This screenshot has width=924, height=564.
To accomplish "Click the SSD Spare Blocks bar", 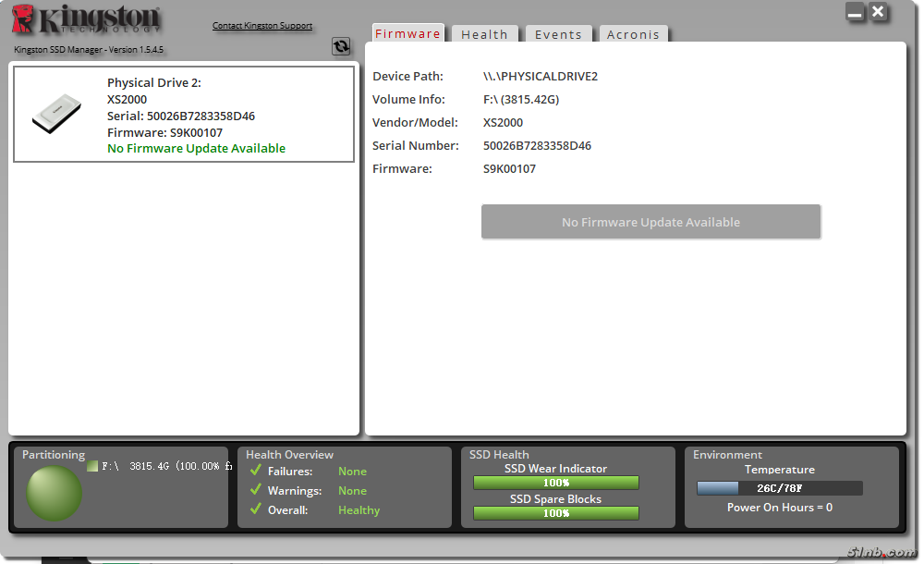I will click(555, 513).
